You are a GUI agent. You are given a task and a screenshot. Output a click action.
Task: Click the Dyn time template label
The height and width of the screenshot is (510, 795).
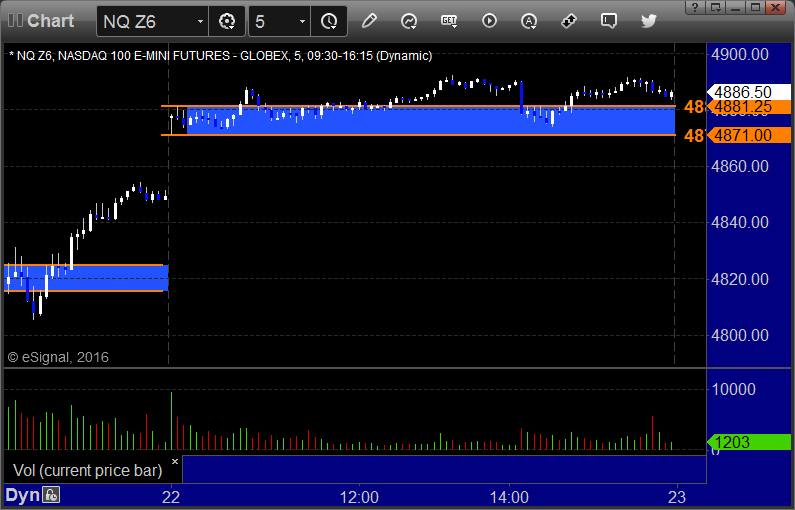click(22, 495)
